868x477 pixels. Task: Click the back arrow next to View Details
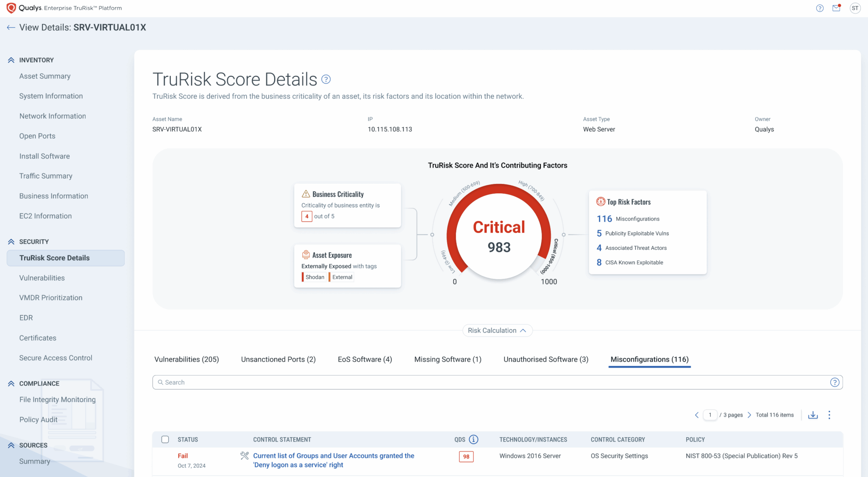pos(11,27)
